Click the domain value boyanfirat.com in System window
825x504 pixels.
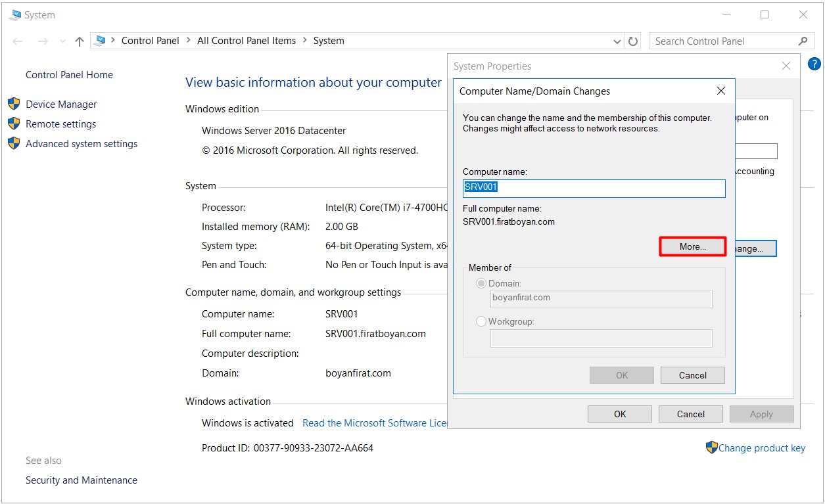358,373
